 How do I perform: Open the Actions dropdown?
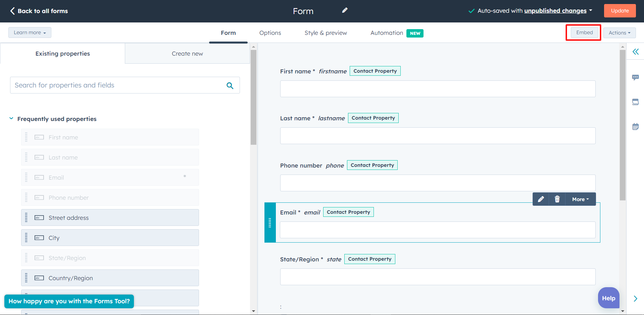(619, 33)
